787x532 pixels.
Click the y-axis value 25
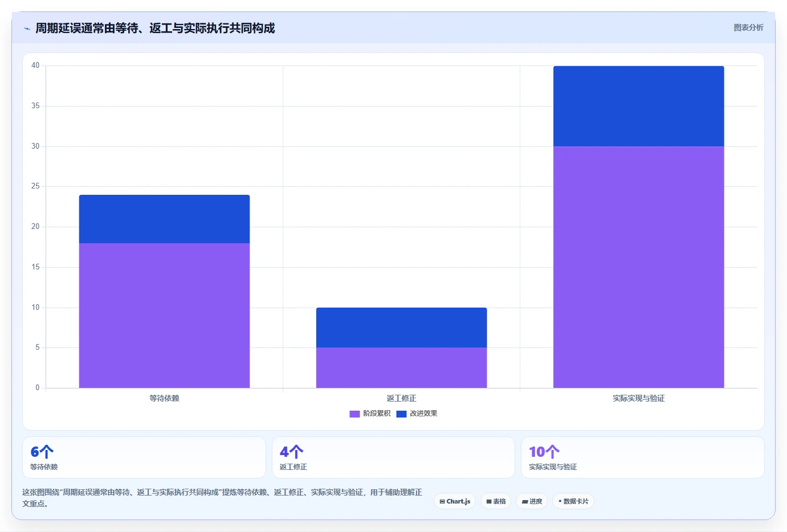[35, 186]
